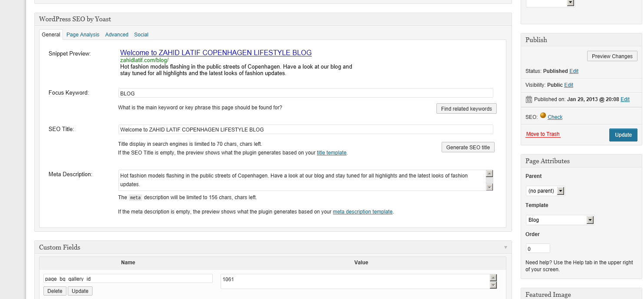Click Update button for custom field
Image resolution: width=644 pixels, height=299 pixels.
80,291
